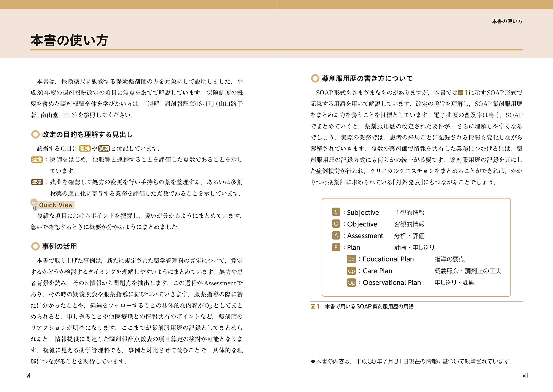Click the Quick View label text

tap(56, 205)
